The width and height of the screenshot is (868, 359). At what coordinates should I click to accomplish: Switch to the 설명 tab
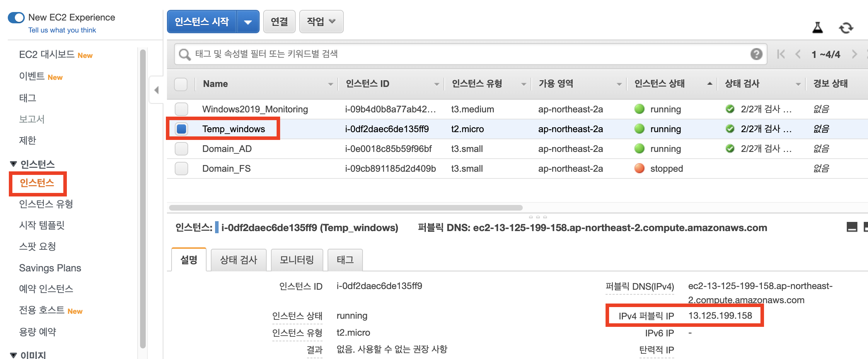pyautogui.click(x=189, y=260)
